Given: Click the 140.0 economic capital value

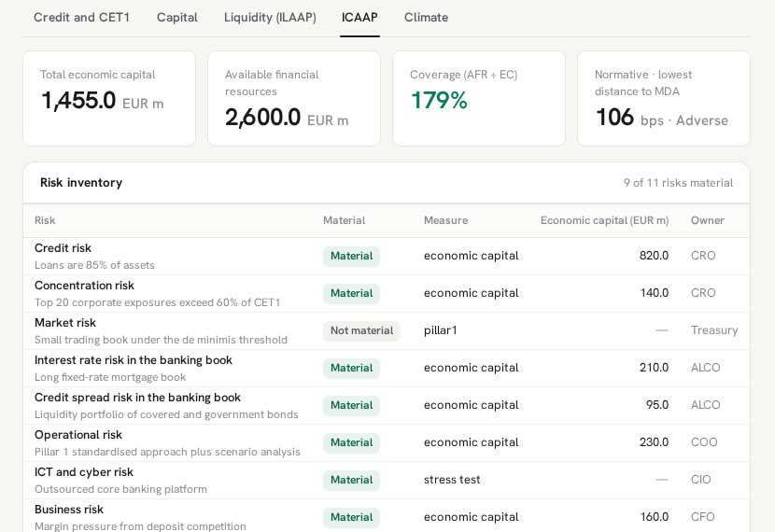Looking at the screenshot, I should click(x=655, y=293).
